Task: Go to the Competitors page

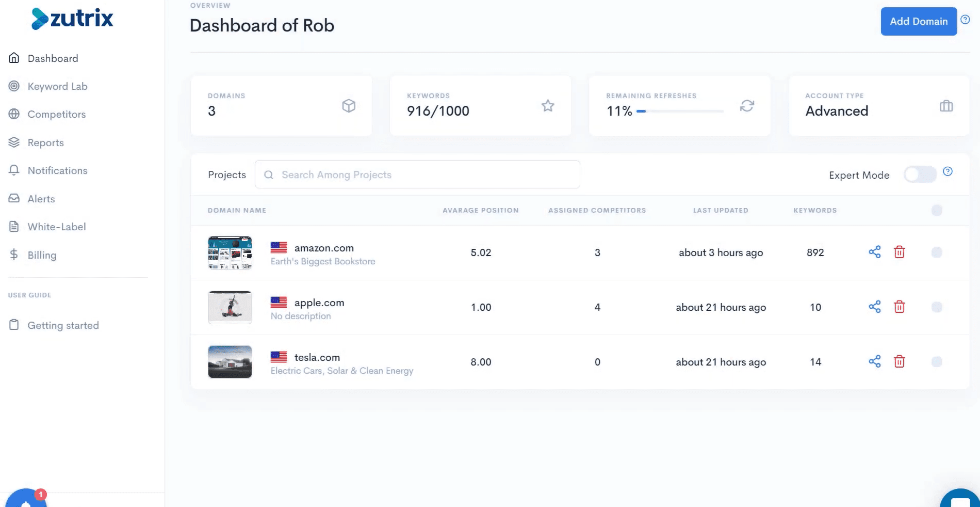Action: [x=57, y=114]
